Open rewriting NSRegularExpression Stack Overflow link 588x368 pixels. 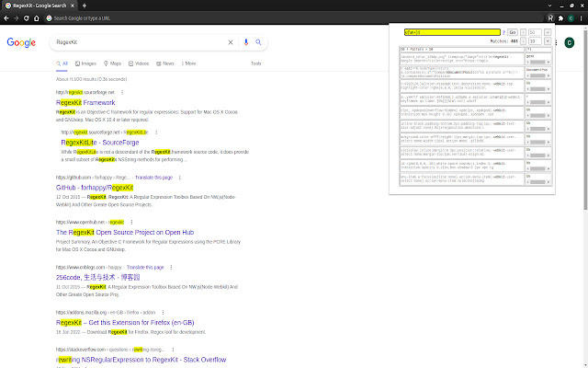141,360
